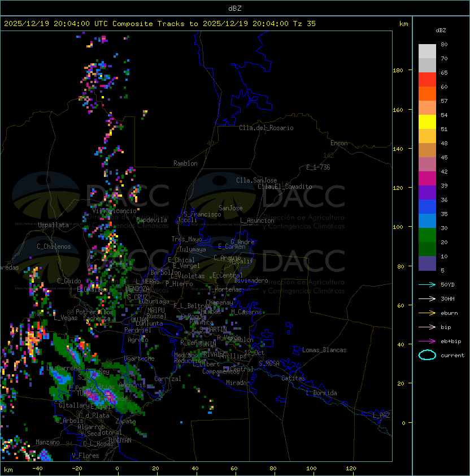
Task: Click the V_Flores place label
Action: click(85, 455)
